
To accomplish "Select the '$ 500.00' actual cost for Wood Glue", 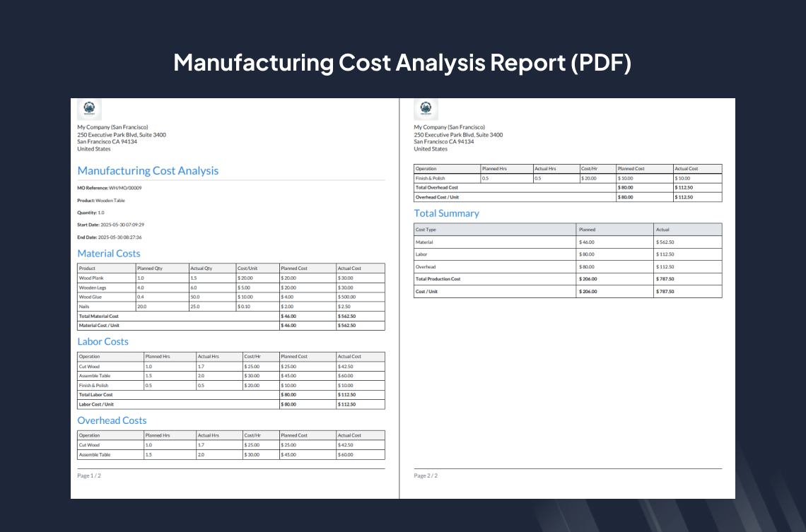I will (x=347, y=297).
